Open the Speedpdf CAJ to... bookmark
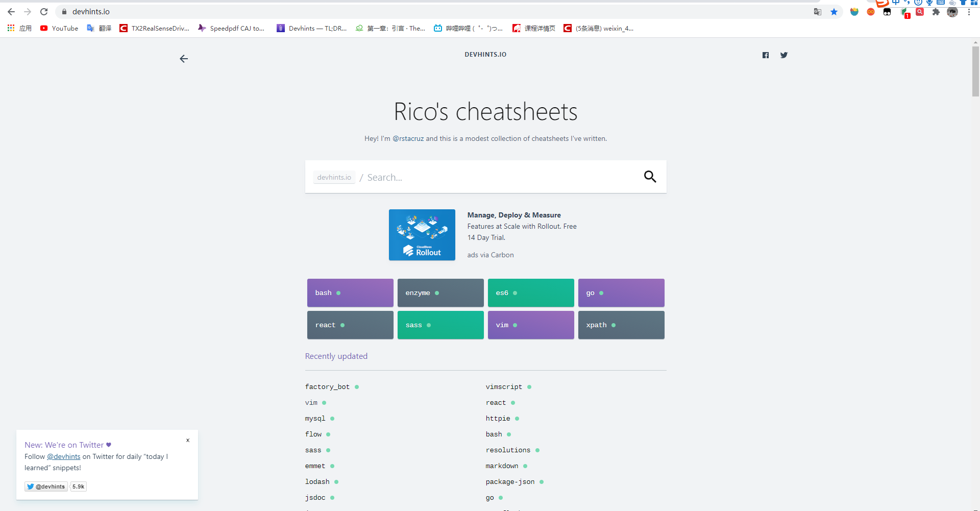Image resolution: width=980 pixels, height=511 pixels. (231, 28)
